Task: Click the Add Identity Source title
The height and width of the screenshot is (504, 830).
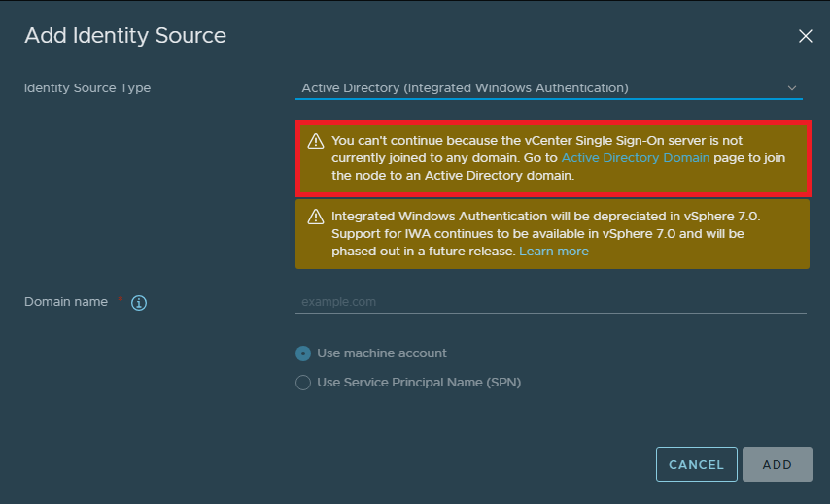Action: tap(125, 35)
